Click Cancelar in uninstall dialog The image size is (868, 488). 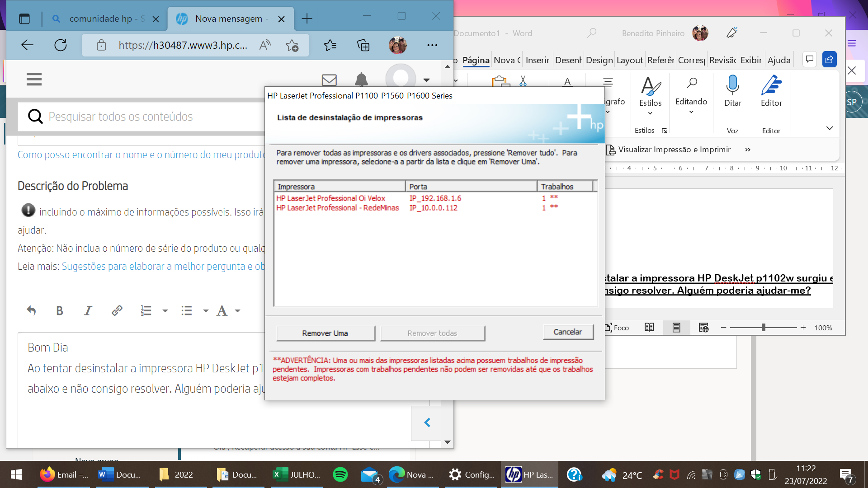pyautogui.click(x=568, y=332)
